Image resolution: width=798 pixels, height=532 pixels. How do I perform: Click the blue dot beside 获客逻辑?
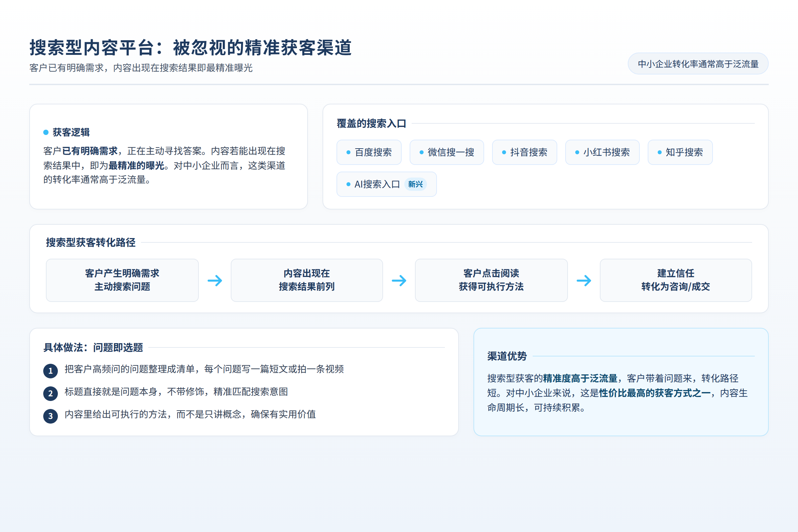46,132
